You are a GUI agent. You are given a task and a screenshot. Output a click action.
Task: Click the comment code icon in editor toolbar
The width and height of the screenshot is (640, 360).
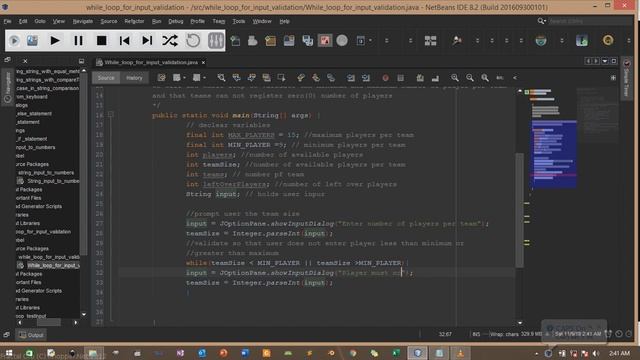pyautogui.click(x=420, y=78)
